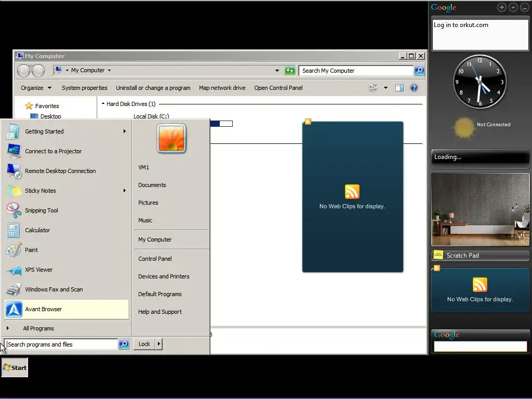Open Music from Start menu
This screenshot has height=399, width=532.
[145, 220]
